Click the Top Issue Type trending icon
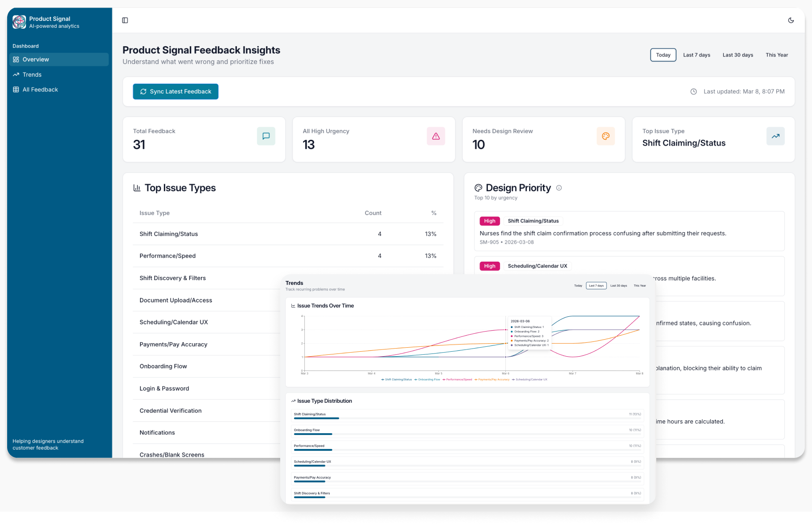This screenshot has width=812, height=526. click(775, 136)
